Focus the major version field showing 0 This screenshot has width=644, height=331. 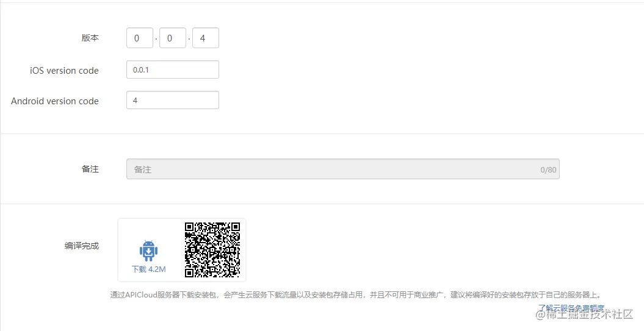click(x=140, y=38)
